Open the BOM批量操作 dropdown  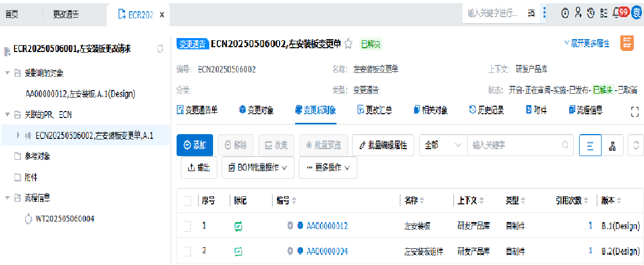point(258,167)
